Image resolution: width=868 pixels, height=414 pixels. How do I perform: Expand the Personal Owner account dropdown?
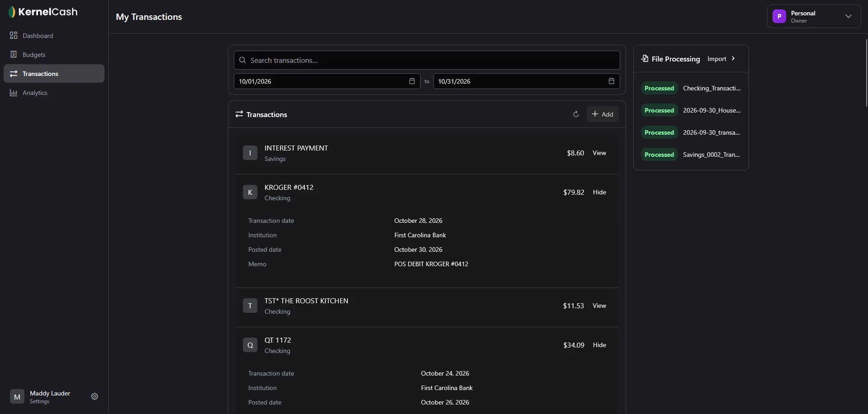[814, 16]
